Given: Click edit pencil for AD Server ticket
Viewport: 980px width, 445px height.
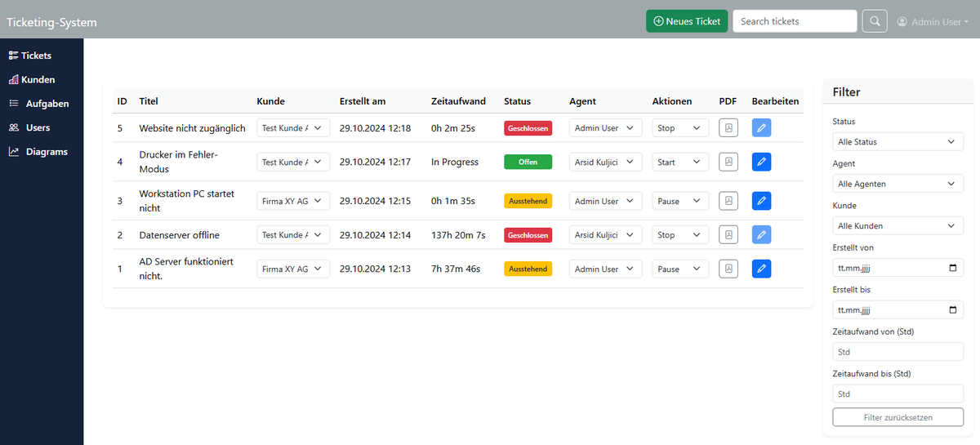Looking at the screenshot, I should coord(761,269).
